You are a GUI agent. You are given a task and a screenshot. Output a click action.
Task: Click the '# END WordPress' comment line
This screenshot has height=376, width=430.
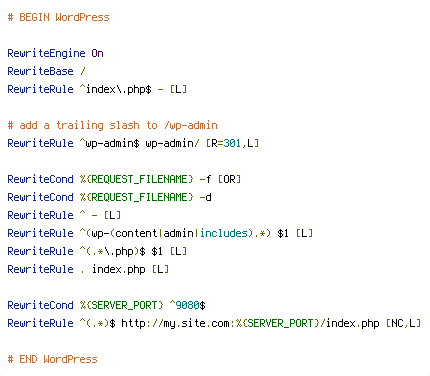(52, 359)
